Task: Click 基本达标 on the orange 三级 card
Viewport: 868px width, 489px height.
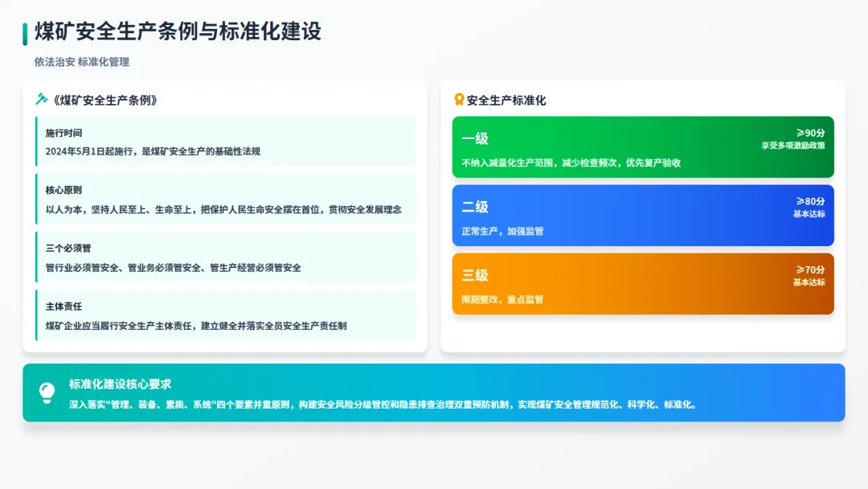Action: (809, 282)
